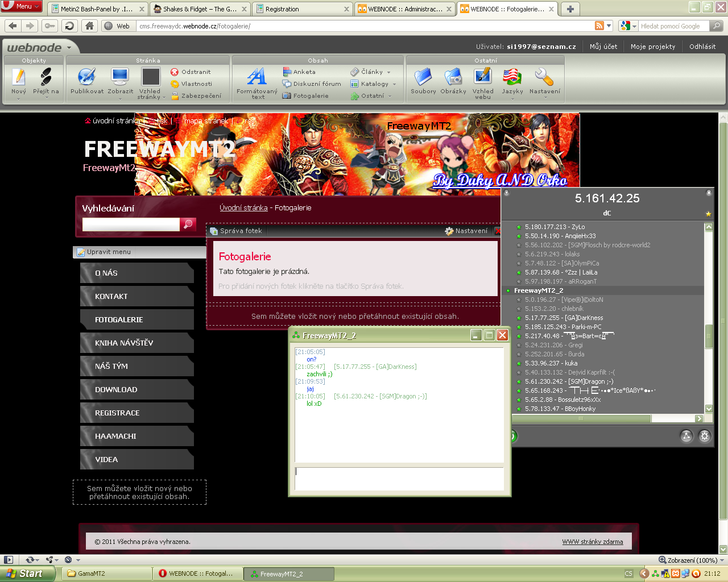Toggle favorite star next to dC
The image size is (728, 582).
point(708,214)
